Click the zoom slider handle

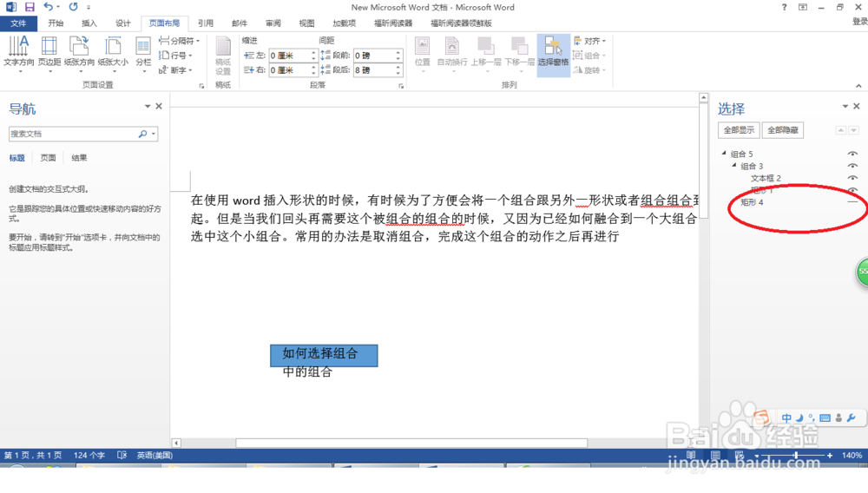795,456
